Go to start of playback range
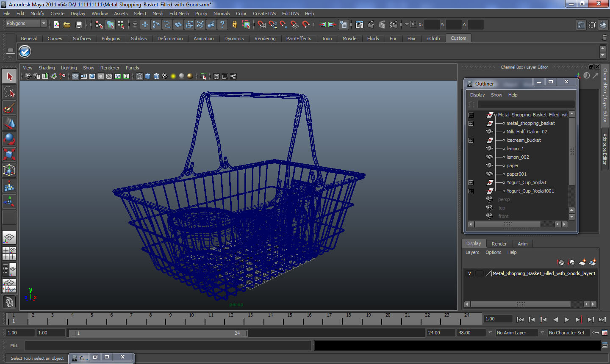The height and width of the screenshot is (364, 610). [520, 320]
